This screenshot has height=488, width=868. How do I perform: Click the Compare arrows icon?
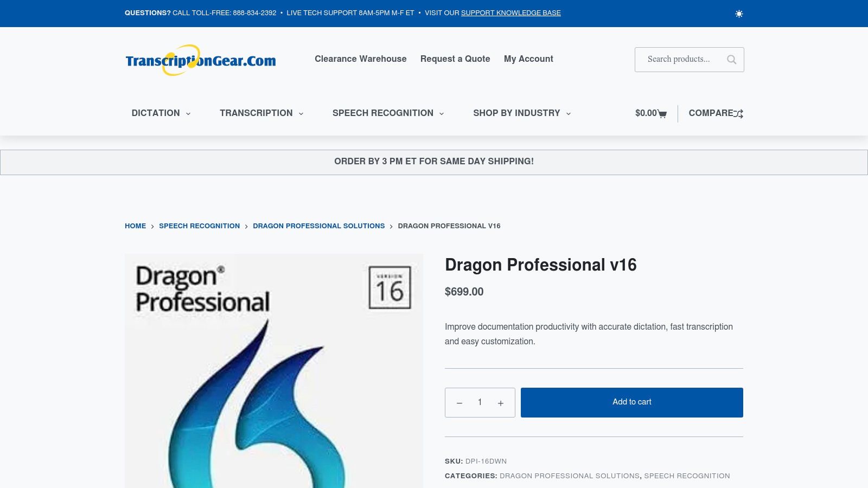point(738,113)
